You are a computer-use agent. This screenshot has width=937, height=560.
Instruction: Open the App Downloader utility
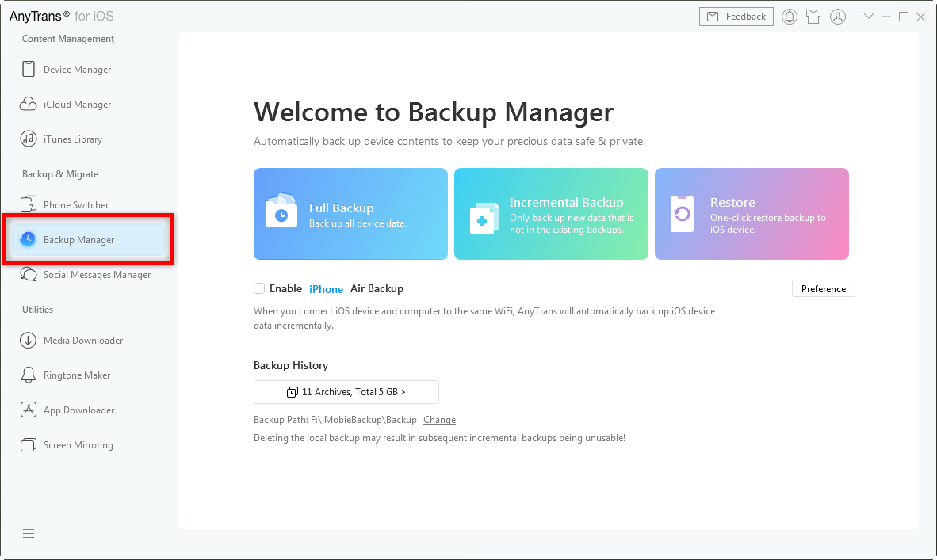[78, 410]
